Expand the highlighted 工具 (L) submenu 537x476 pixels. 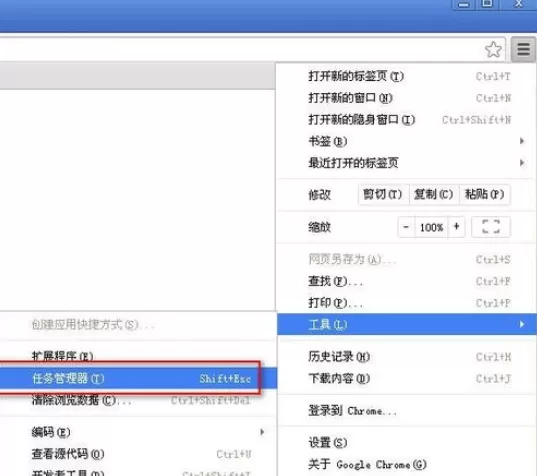(x=407, y=324)
